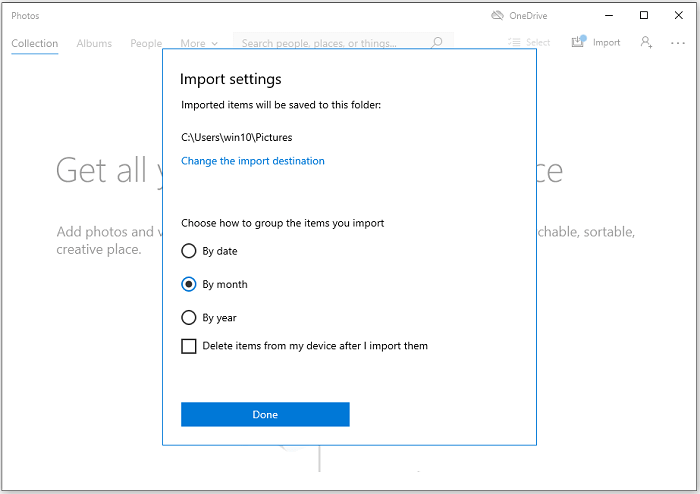The height and width of the screenshot is (494, 700).
Task: Click the OneDrive cloud icon
Action: [498, 15]
